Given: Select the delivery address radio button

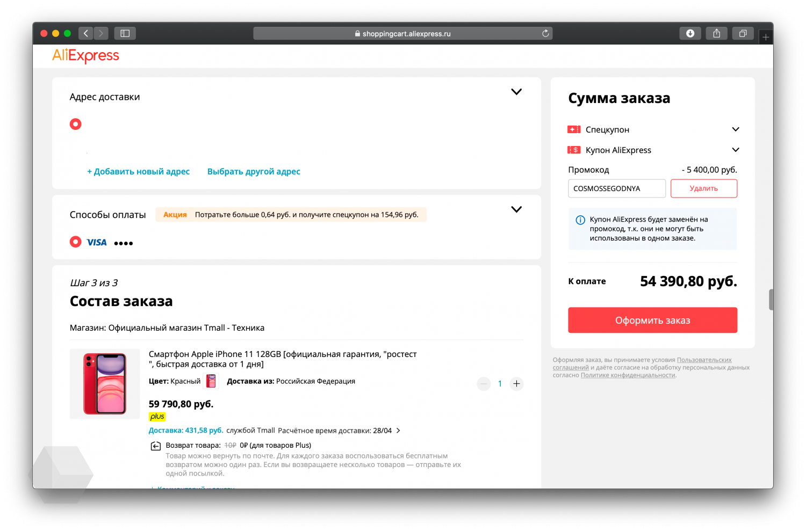Looking at the screenshot, I should coord(76,124).
